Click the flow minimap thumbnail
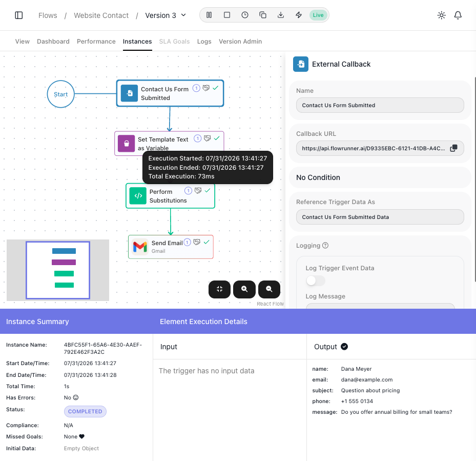Viewport: 476px width, 461px height. (58, 270)
